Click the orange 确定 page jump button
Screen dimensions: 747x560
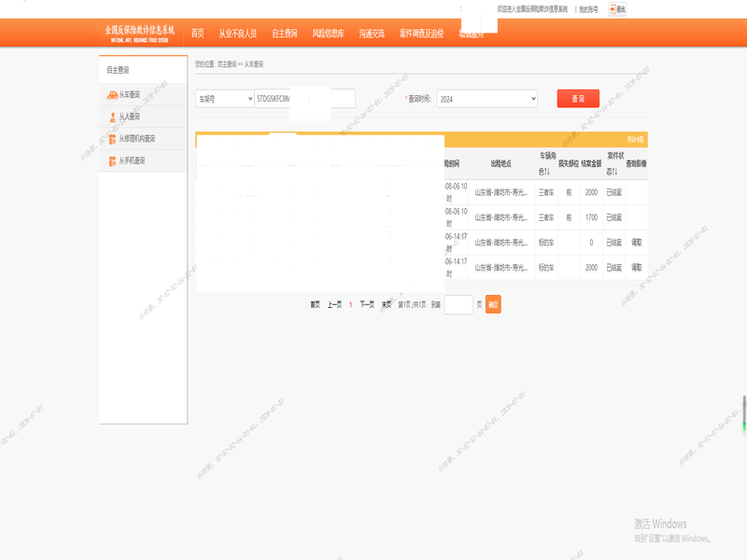[493, 304]
